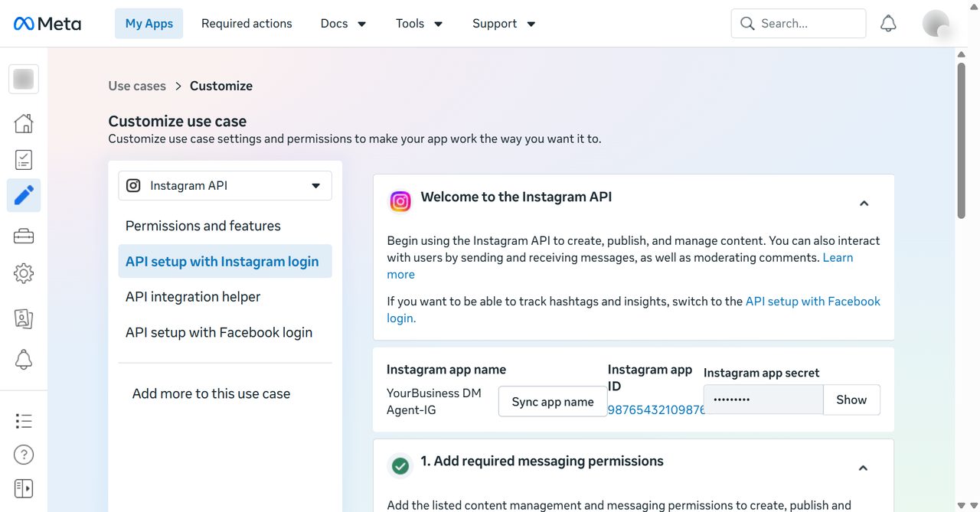Click the Sync app name button
This screenshot has width=980, height=512.
[553, 402]
